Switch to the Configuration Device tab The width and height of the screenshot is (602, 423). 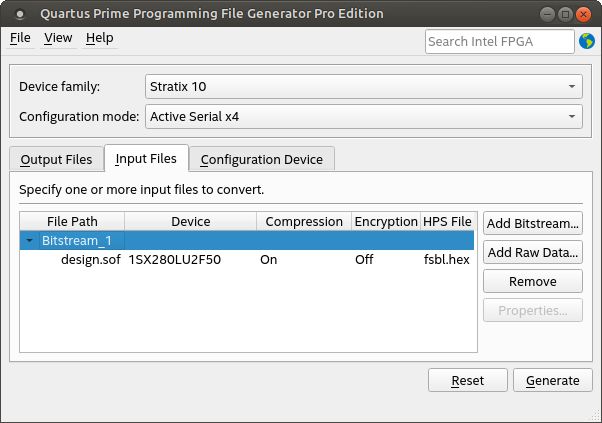[x=261, y=160]
